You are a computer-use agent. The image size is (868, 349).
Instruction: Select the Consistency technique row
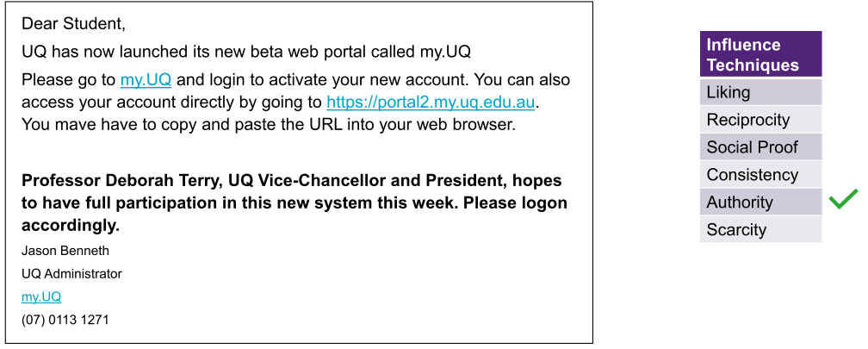[x=760, y=175]
